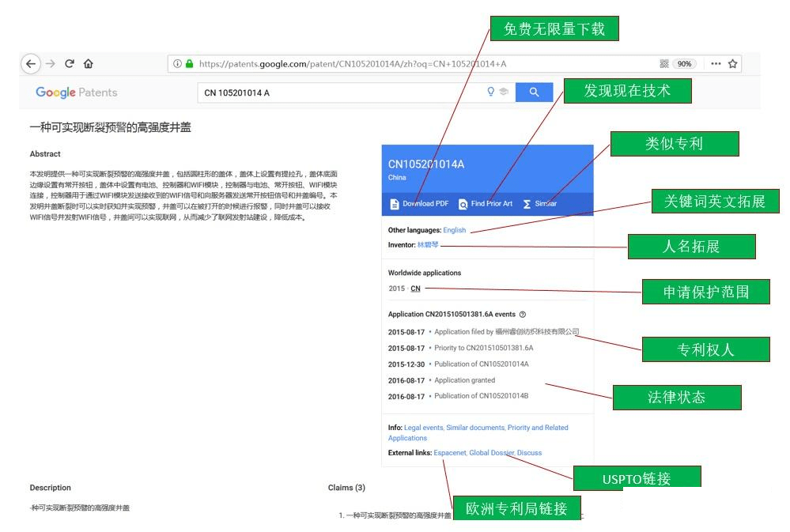This screenshot has width=790, height=532.
Task: Click the Application granted event row
Action: pyautogui.click(x=441, y=380)
